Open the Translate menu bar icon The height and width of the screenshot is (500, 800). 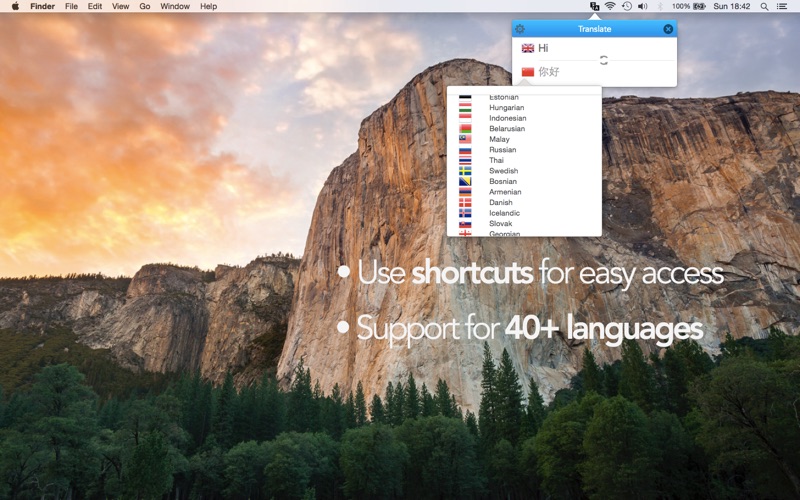point(594,6)
